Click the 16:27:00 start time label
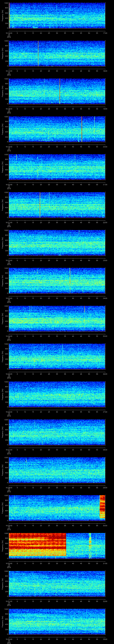114x644 pixels. click(9, 450)
